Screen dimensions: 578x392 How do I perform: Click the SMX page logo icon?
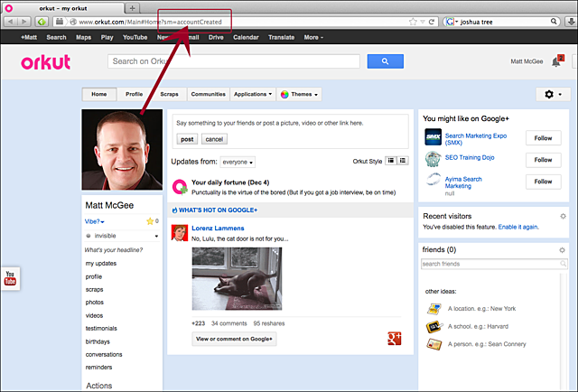433,137
